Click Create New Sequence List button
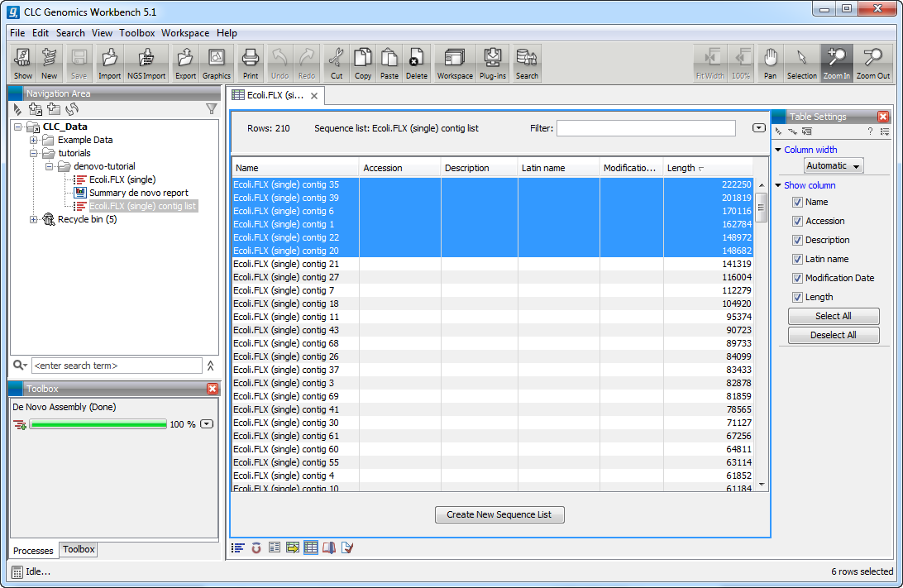The height and width of the screenshot is (588, 903). click(499, 514)
